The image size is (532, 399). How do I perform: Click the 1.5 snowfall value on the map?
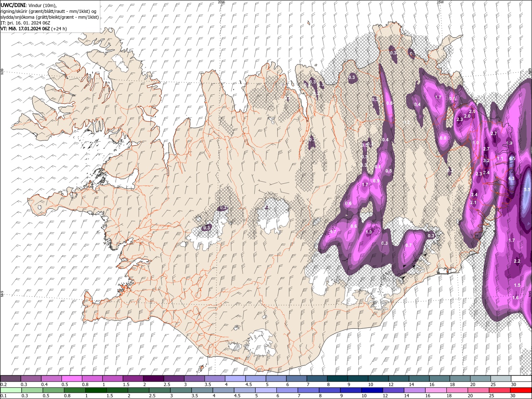[517, 285]
